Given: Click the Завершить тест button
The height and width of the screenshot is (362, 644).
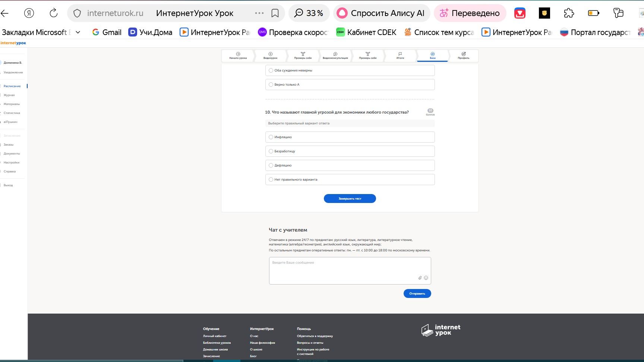Looking at the screenshot, I should point(350,199).
